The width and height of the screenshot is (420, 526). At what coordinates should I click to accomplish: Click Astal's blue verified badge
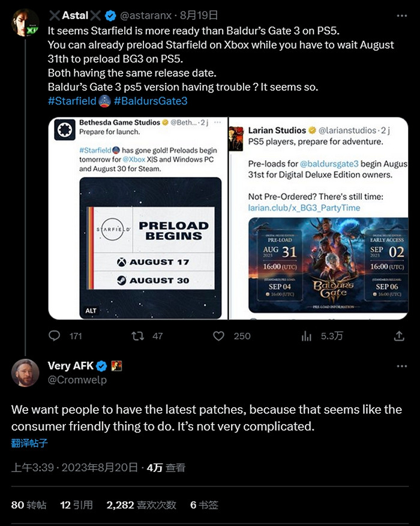point(111,16)
